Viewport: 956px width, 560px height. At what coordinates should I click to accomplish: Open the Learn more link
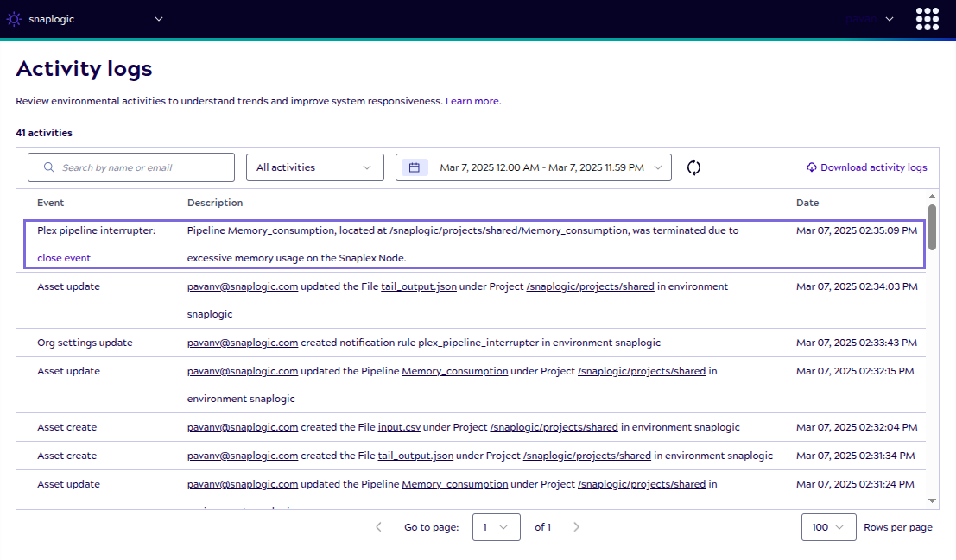(472, 100)
